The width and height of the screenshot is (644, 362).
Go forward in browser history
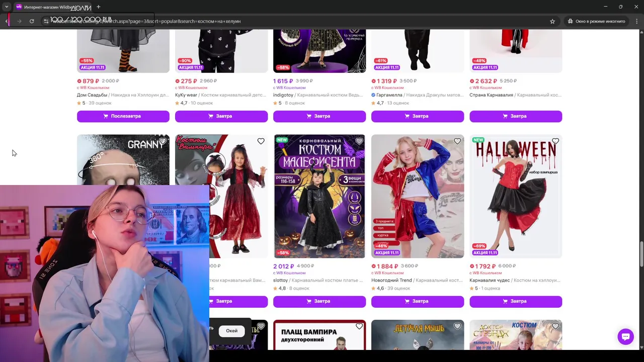(19, 21)
